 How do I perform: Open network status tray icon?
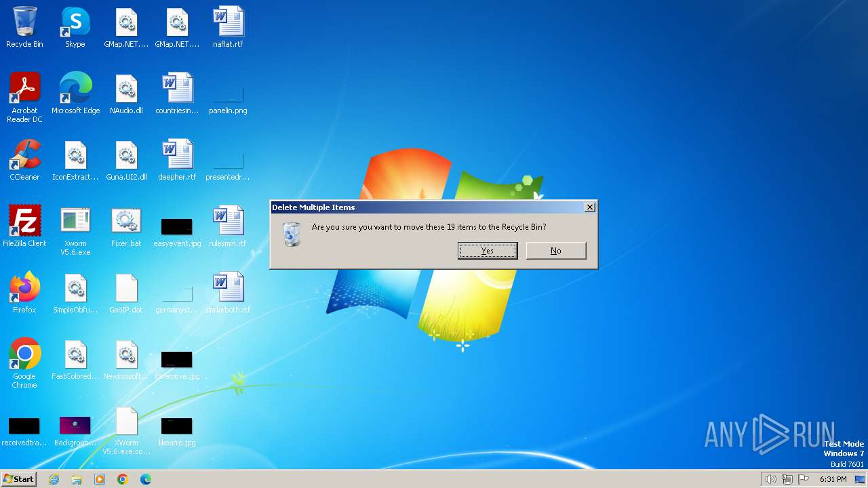(787, 479)
